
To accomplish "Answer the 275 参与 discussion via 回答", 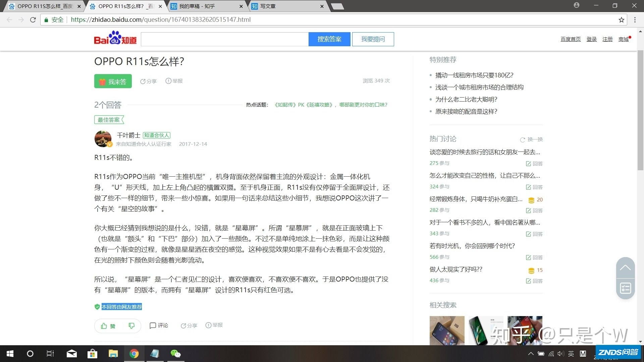I will (534, 164).
